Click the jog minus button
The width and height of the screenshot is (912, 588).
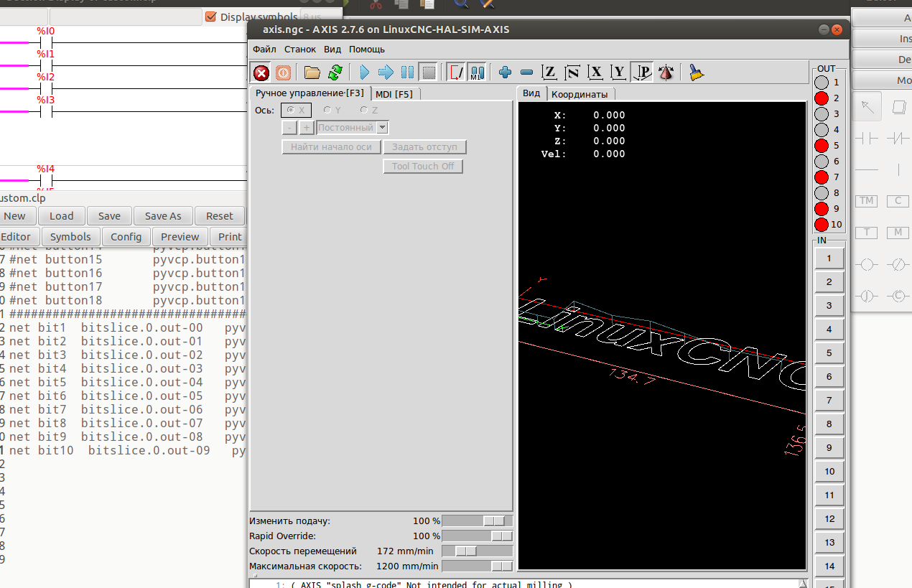click(x=289, y=127)
